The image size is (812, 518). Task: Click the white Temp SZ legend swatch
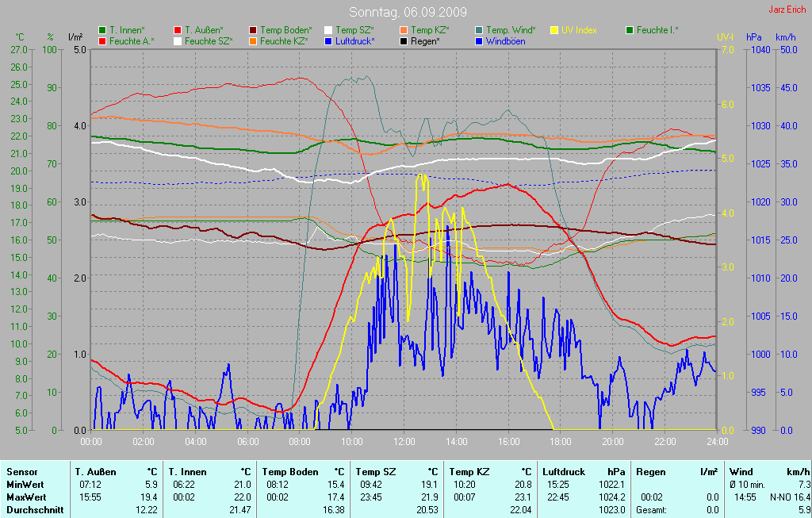[x=328, y=31]
